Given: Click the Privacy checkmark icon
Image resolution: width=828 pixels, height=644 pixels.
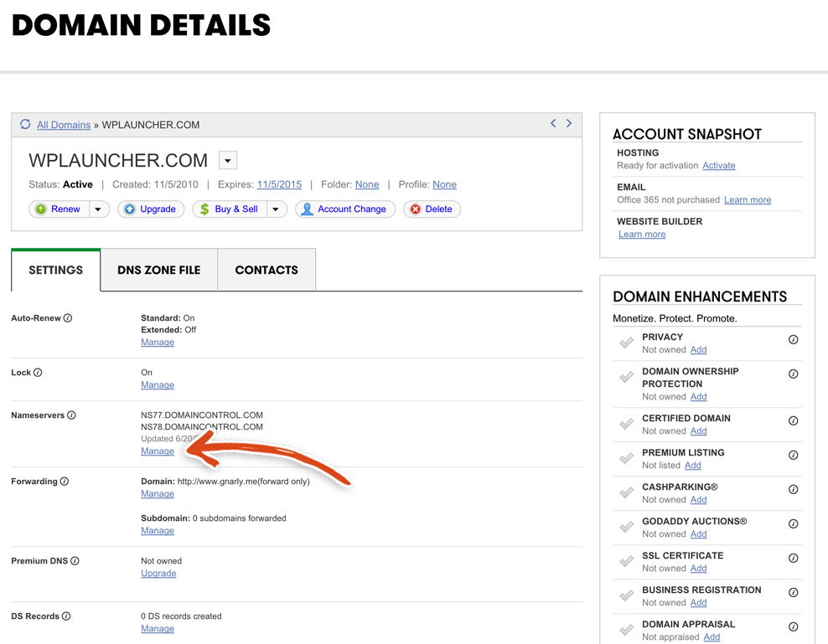Looking at the screenshot, I should [626, 343].
